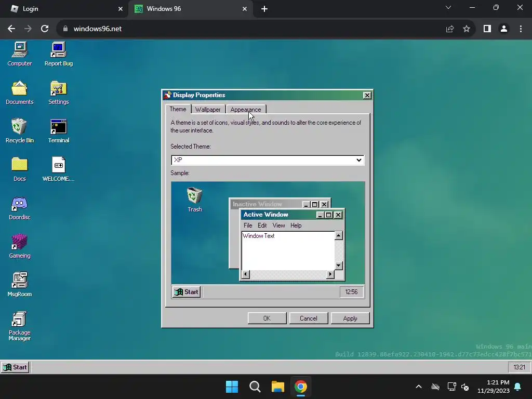Launch the Gameing shortcut
The width and height of the screenshot is (532, 399).
(x=20, y=247)
